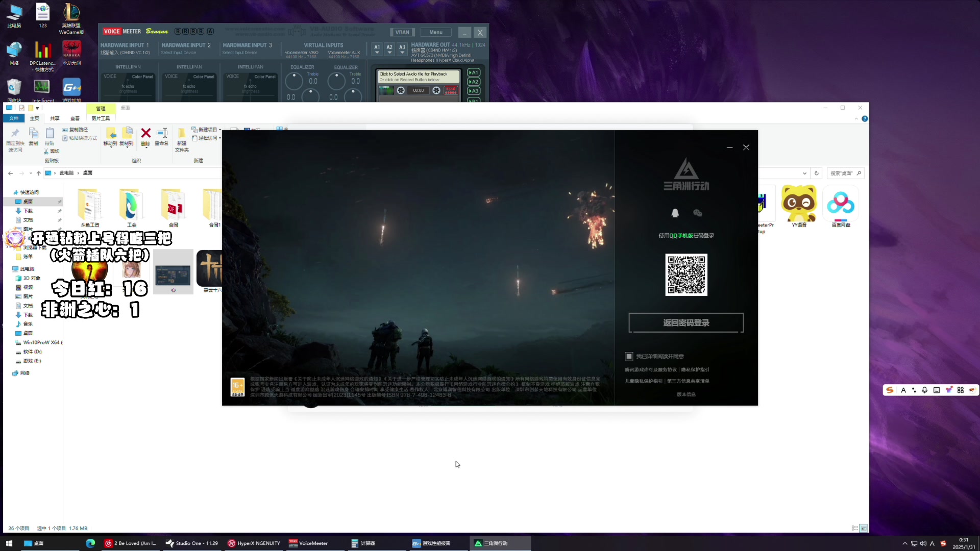The image size is (980, 551).
Task: Select 下载 under quick access
Action: click(x=28, y=211)
